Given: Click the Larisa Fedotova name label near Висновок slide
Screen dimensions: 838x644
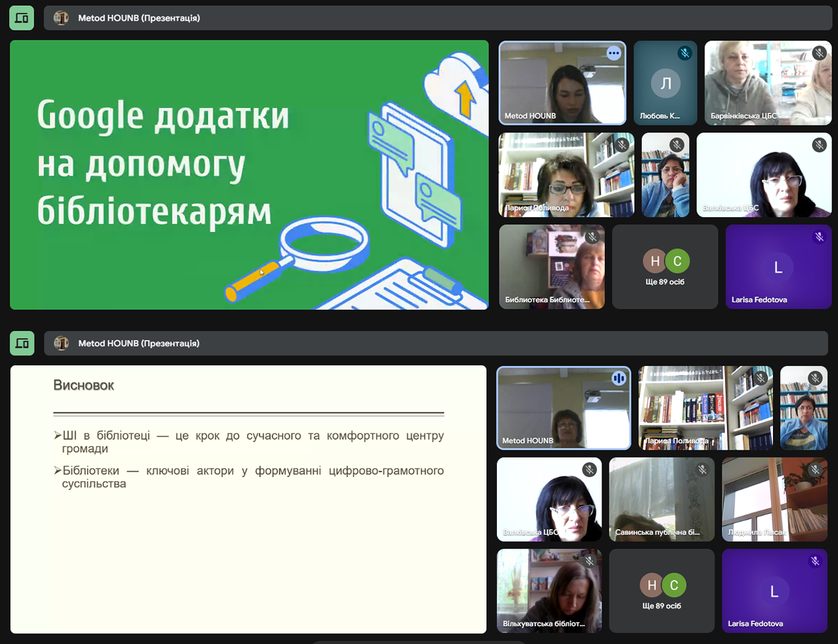Looking at the screenshot, I should (x=755, y=623).
